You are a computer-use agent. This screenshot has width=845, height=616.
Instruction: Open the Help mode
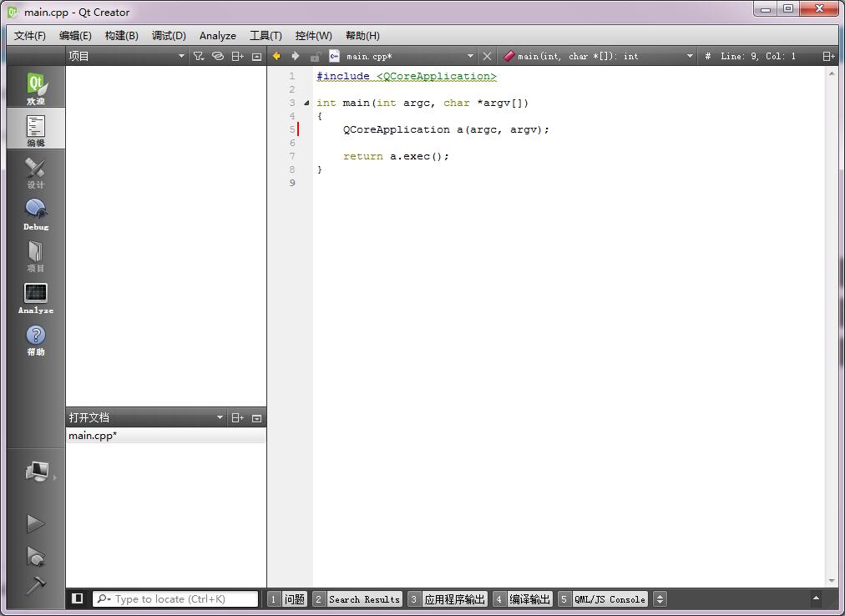(36, 338)
